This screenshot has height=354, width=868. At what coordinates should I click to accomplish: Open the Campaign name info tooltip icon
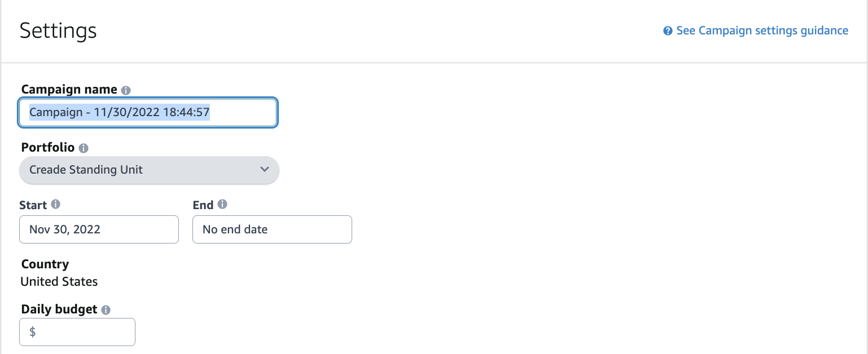point(125,89)
